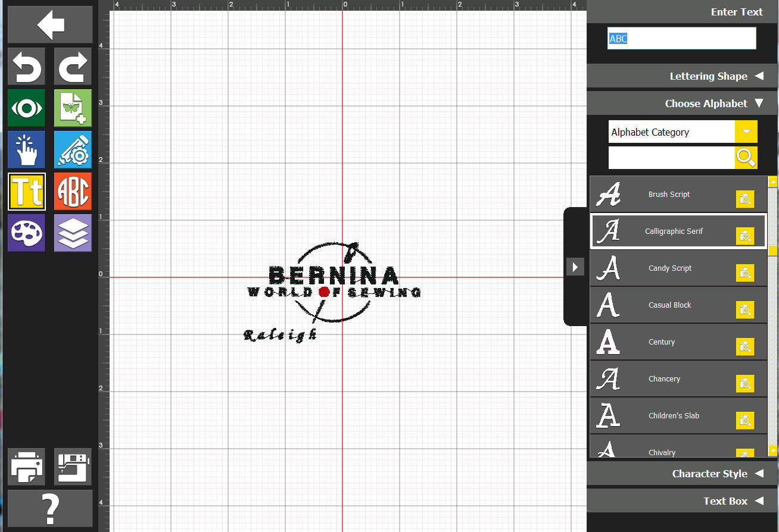Select the Chivalry alphabet
Image resolution: width=779 pixels, height=532 pixels.
[x=678, y=446]
